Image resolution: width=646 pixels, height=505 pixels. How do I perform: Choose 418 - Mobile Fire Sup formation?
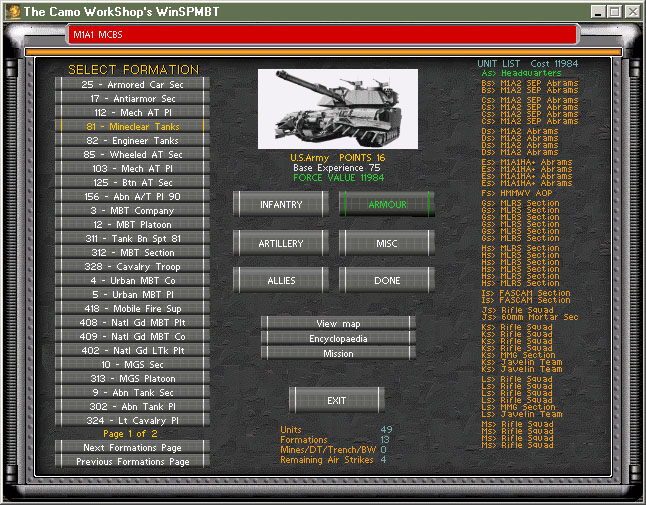132,309
